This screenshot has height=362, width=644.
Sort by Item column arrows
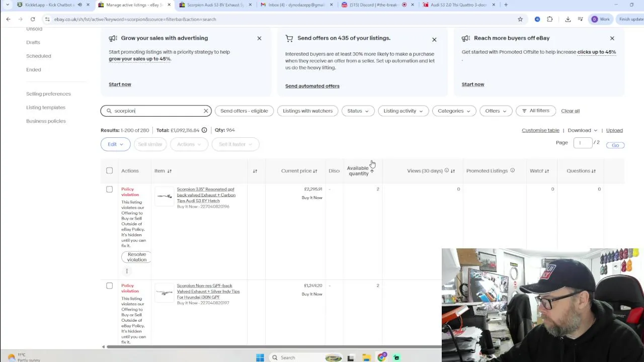click(x=169, y=171)
